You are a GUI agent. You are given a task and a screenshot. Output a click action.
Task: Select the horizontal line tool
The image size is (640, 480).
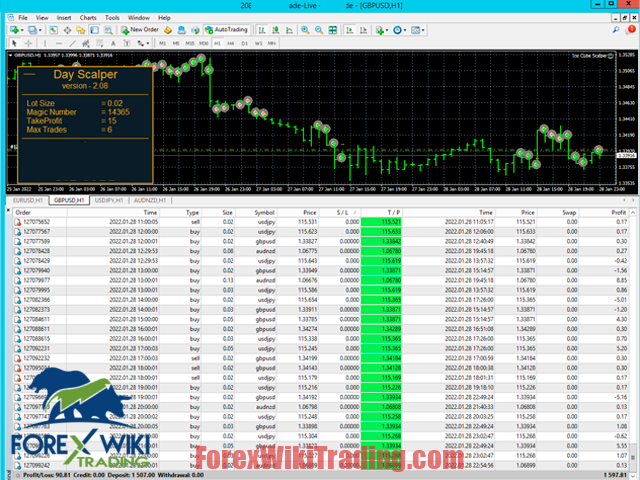[x=59, y=43]
